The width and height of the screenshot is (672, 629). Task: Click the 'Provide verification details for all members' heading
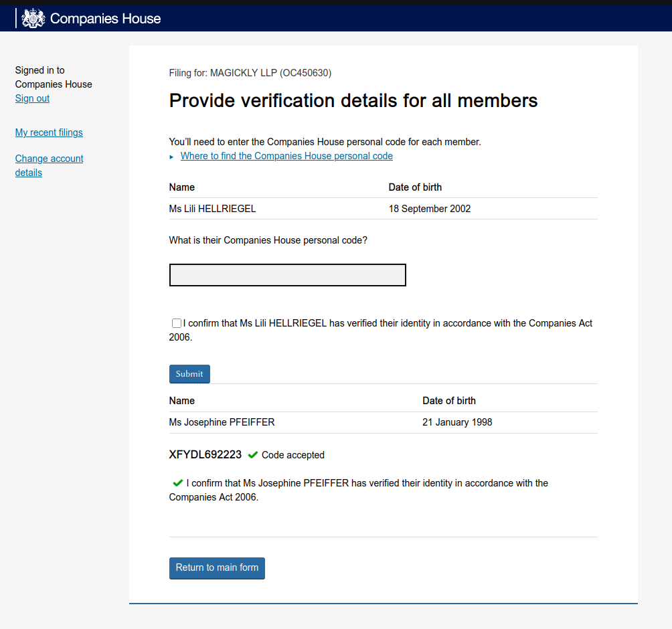(353, 100)
